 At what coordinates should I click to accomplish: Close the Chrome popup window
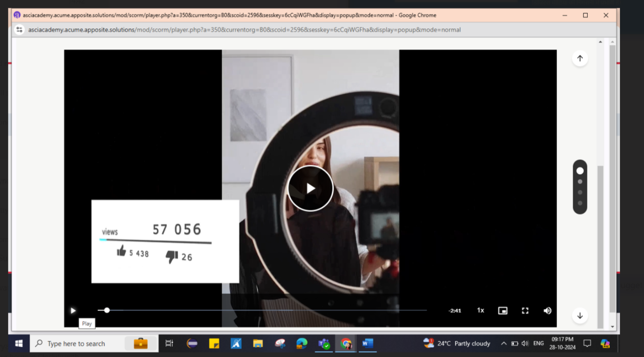coord(606,15)
